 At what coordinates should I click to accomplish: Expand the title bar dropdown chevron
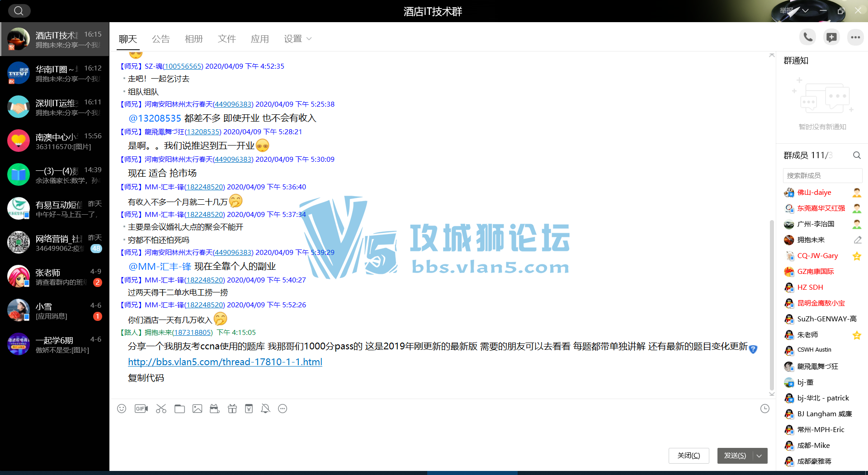point(806,11)
